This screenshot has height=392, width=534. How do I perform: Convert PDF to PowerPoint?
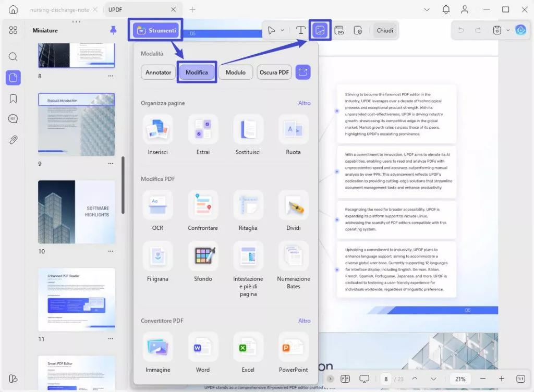coord(293,347)
